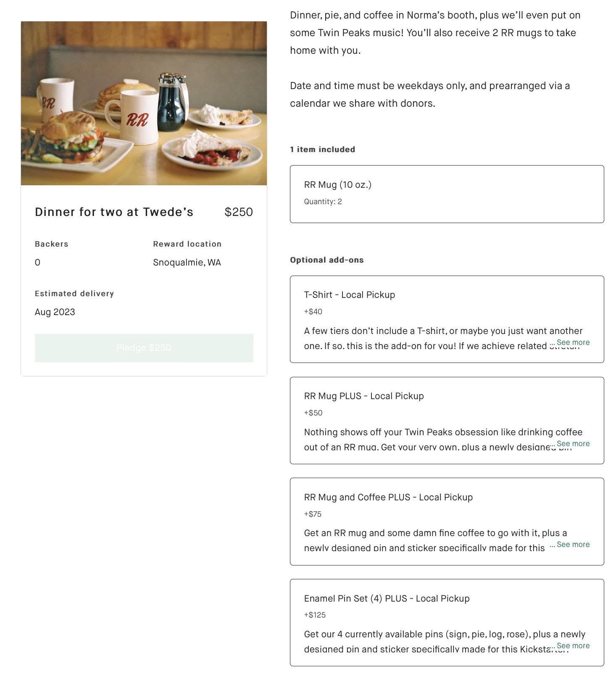Show more of RR Mug and Coffee PLUS
The height and width of the screenshot is (681, 616).
(x=573, y=544)
